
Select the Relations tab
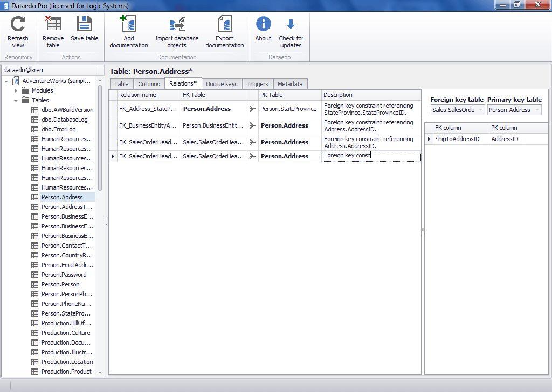(x=183, y=83)
